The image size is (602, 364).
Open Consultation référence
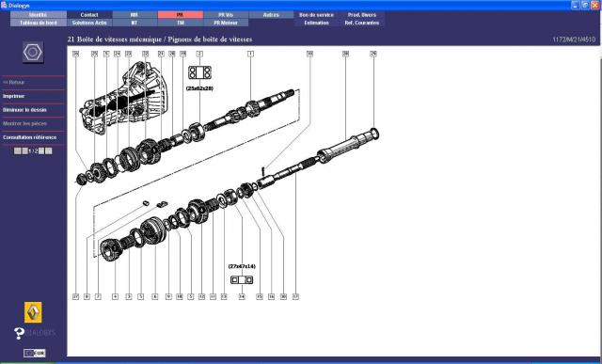(x=29, y=137)
